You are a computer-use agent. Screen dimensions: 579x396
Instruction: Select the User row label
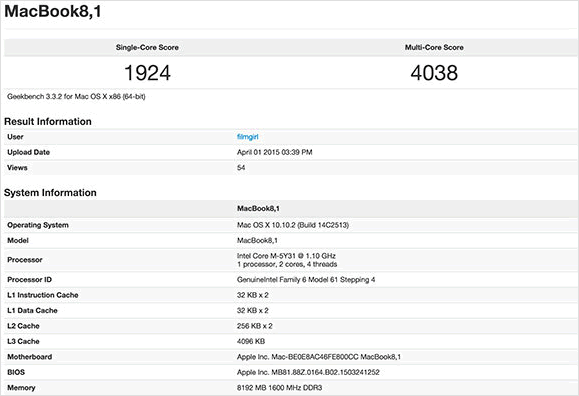click(x=15, y=137)
